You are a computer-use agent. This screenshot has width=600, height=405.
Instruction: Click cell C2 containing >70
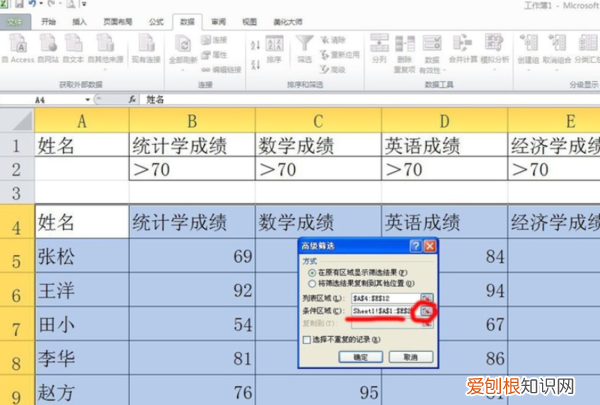pos(318,169)
